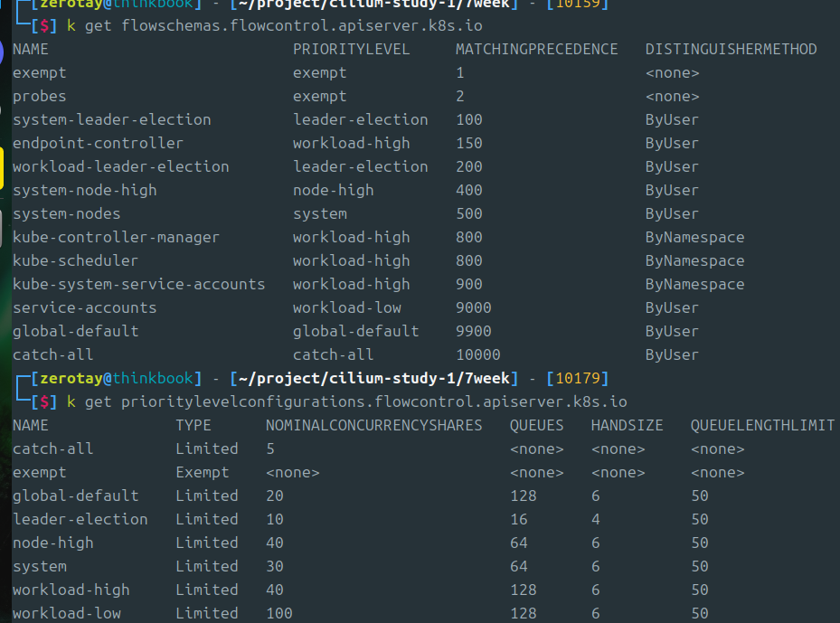The width and height of the screenshot is (840, 623).
Task: Click the NOMINALCONCURRENCYSHARES column header
Action: 373,425
